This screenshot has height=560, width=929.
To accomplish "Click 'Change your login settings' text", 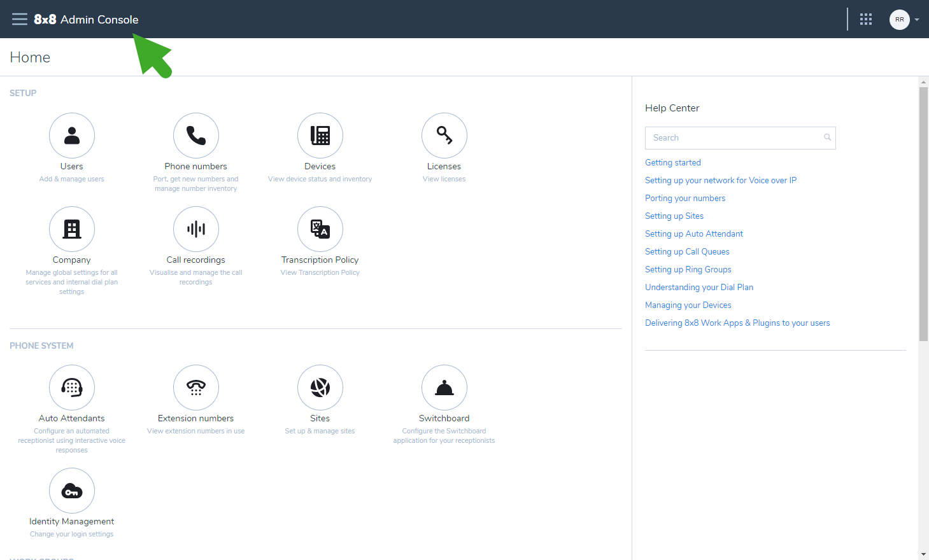I will click(x=72, y=534).
